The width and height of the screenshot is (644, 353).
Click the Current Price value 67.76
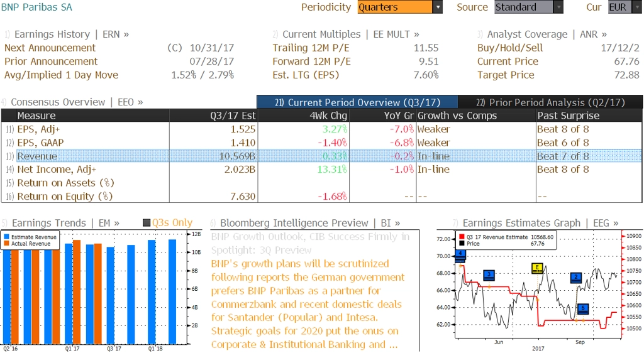tap(627, 62)
